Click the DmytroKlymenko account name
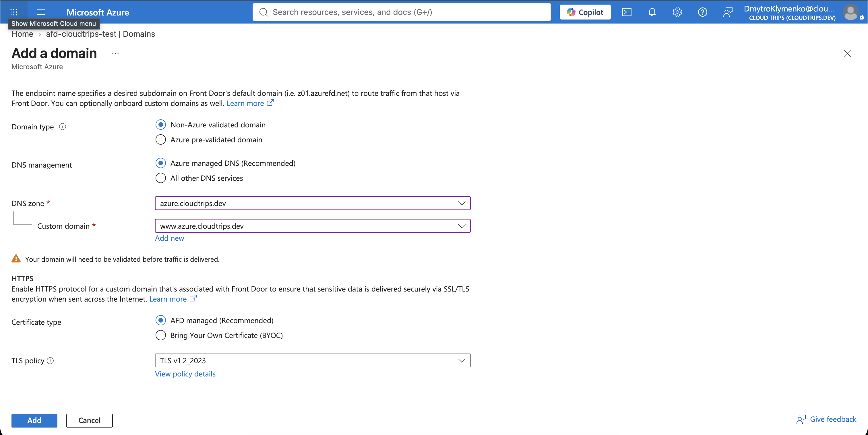Screen dimensions: 868x435 coord(789,9)
